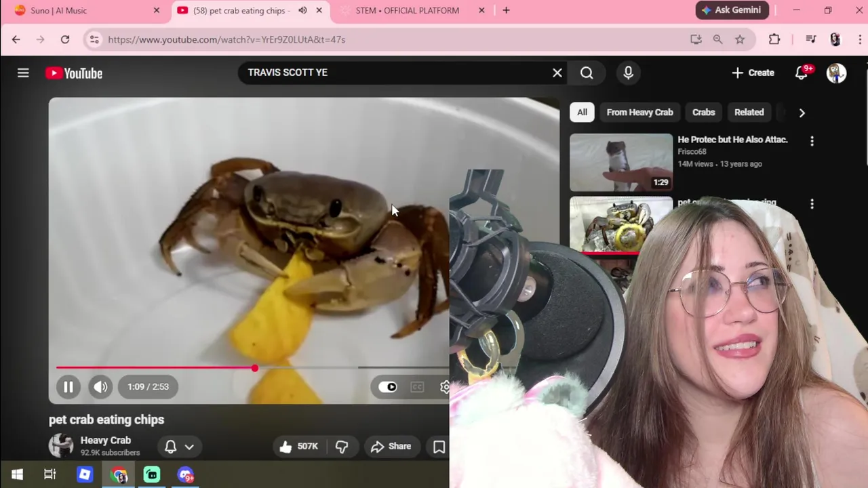The height and width of the screenshot is (488, 868).
Task: Clear the search text with the X
Action: [x=557, y=73]
